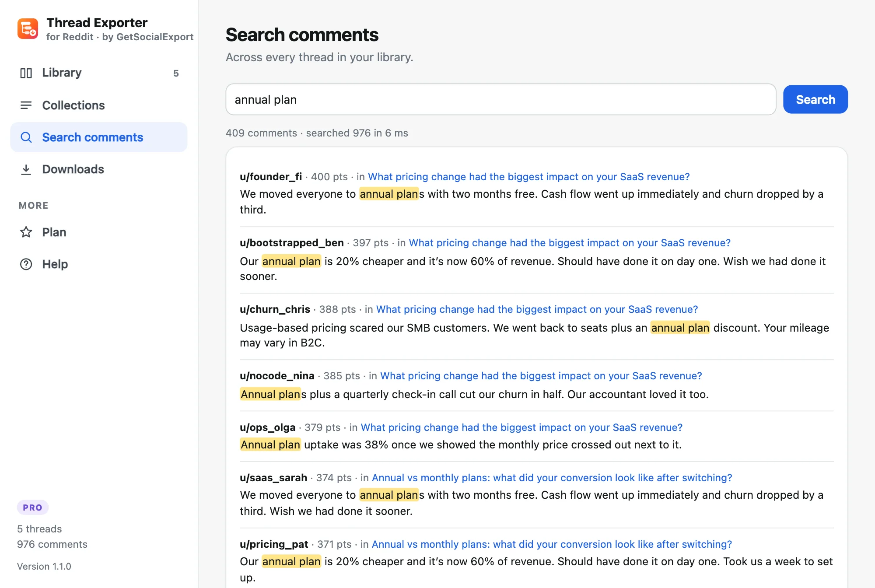Viewport: 875px width, 588px height.
Task: Open thread link in u/nocode_nina result
Action: pyautogui.click(x=541, y=376)
